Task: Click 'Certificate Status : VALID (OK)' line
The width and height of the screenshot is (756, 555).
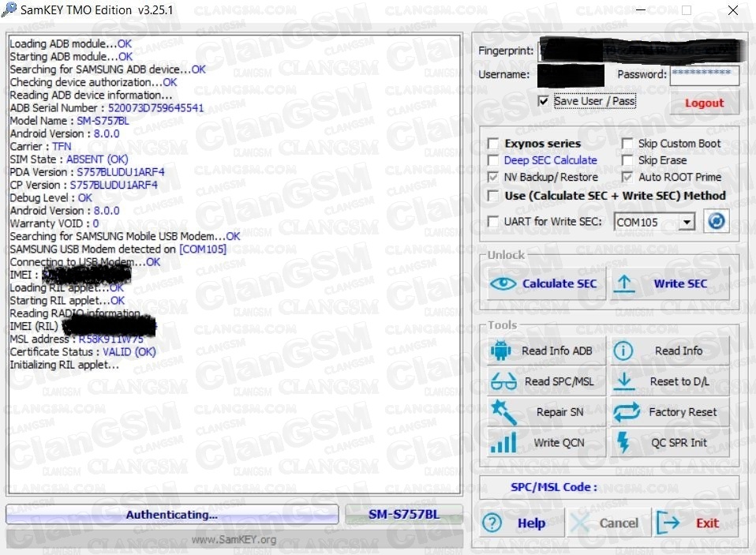Action: pyautogui.click(x=83, y=352)
